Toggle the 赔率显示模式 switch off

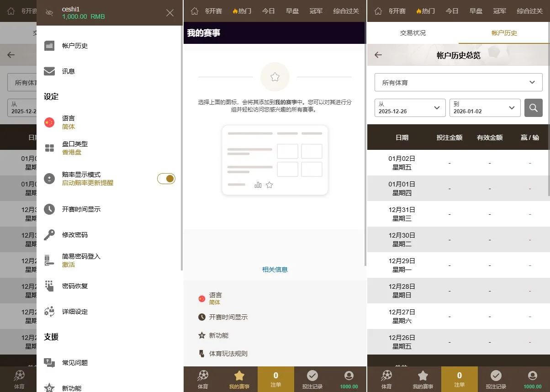pos(166,179)
